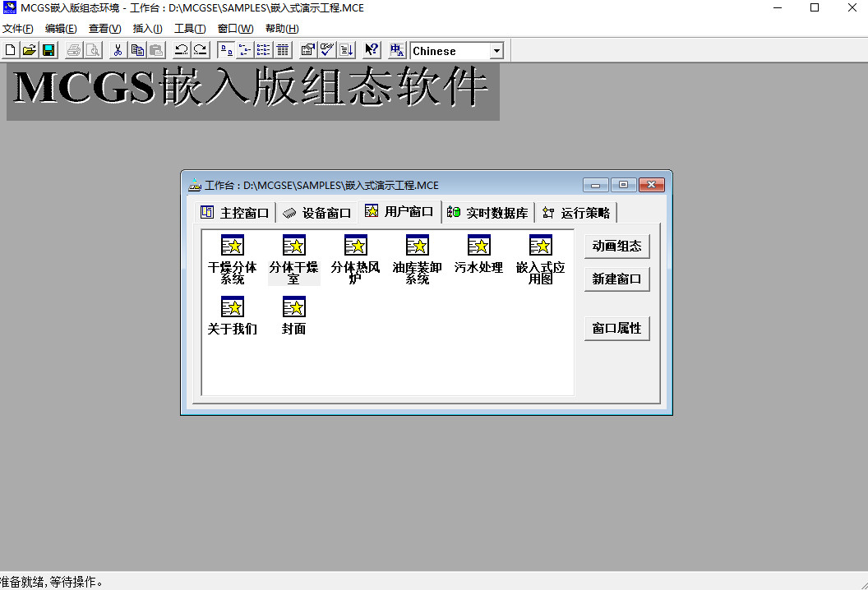
Task: Click the Print toolbar icon
Action: (x=74, y=50)
